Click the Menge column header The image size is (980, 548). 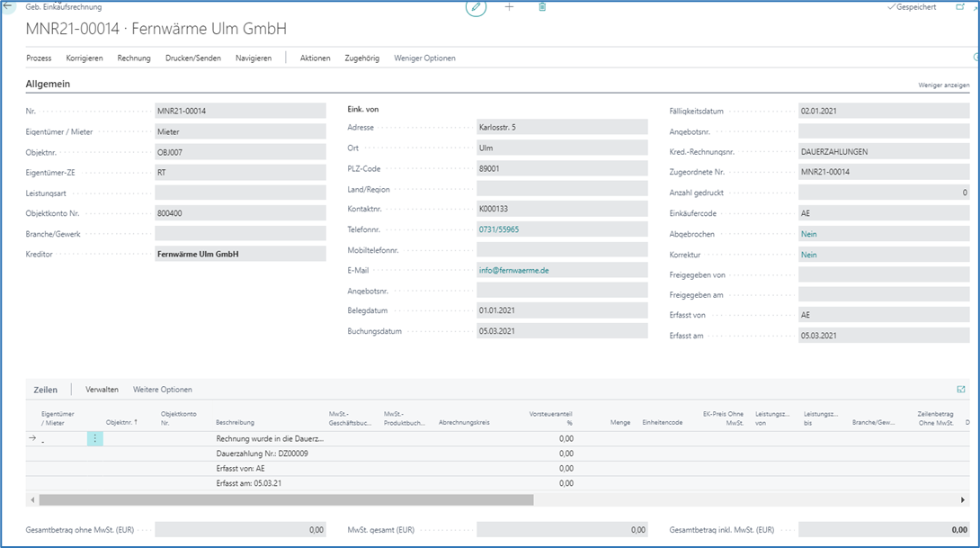pyautogui.click(x=620, y=422)
